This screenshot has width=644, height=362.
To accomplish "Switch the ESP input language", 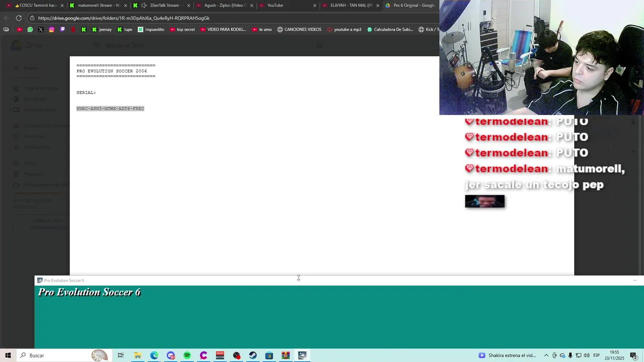I will [x=597, y=355].
